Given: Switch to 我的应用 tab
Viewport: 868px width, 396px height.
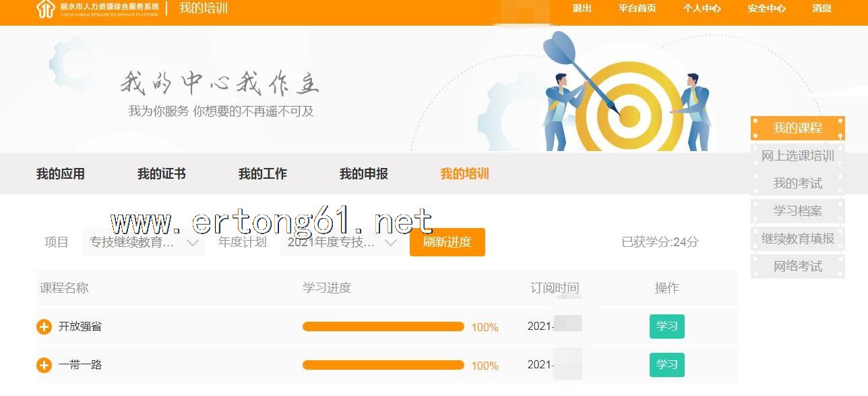Looking at the screenshot, I should (61, 174).
